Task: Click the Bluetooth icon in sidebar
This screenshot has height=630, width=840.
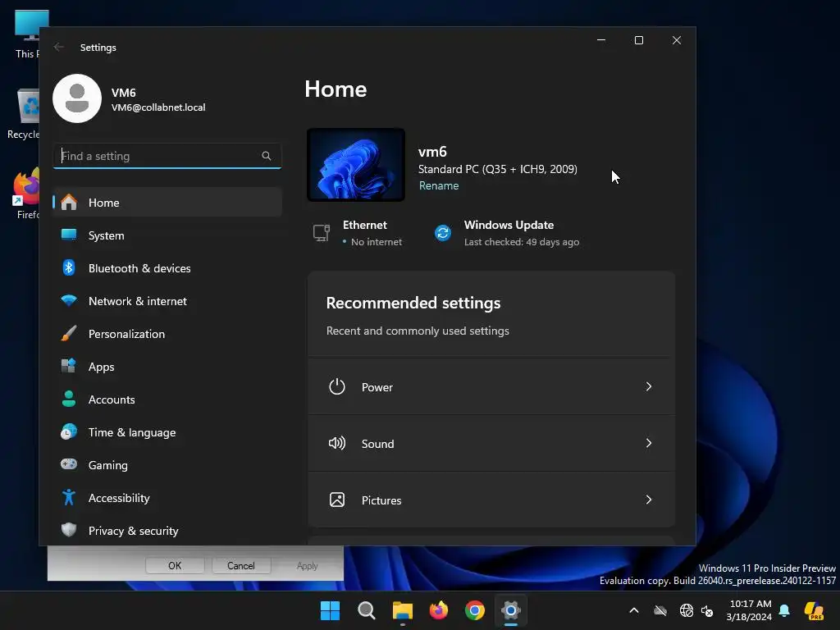Action: point(69,268)
